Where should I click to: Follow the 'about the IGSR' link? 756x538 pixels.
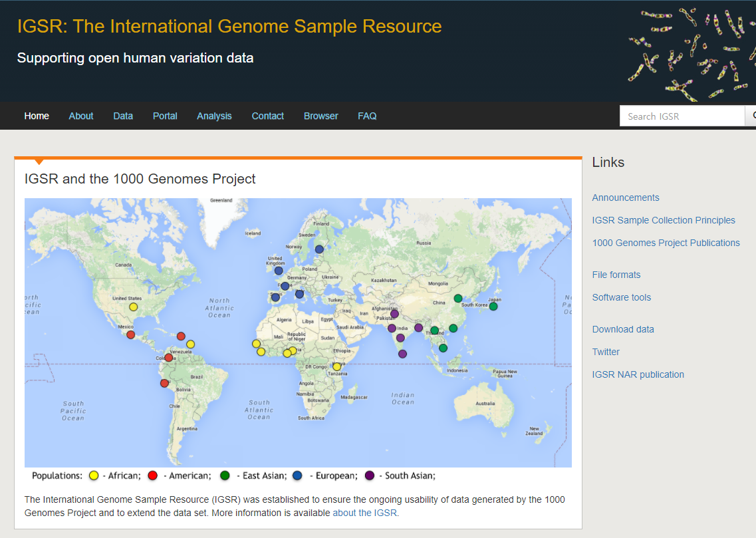click(364, 513)
